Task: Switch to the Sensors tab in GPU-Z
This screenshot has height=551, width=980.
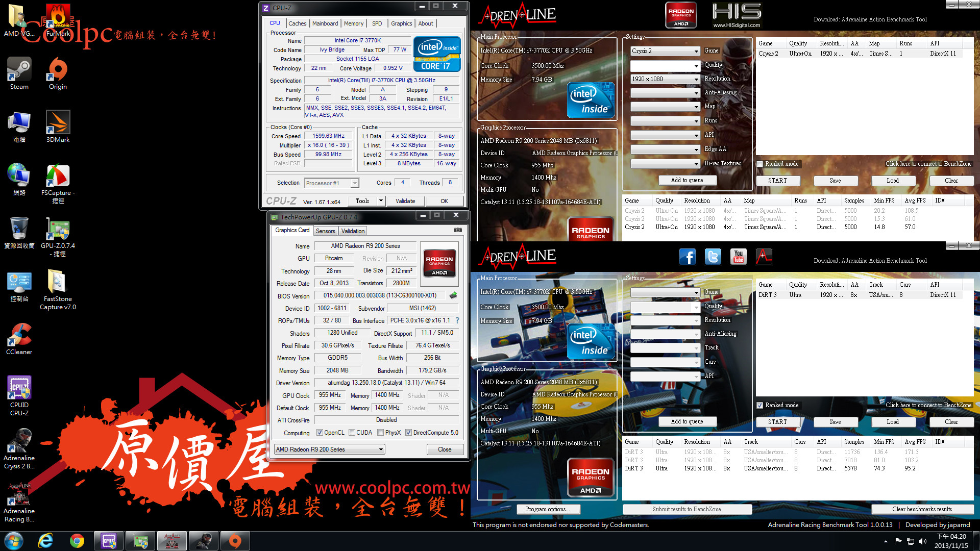Action: tap(325, 231)
